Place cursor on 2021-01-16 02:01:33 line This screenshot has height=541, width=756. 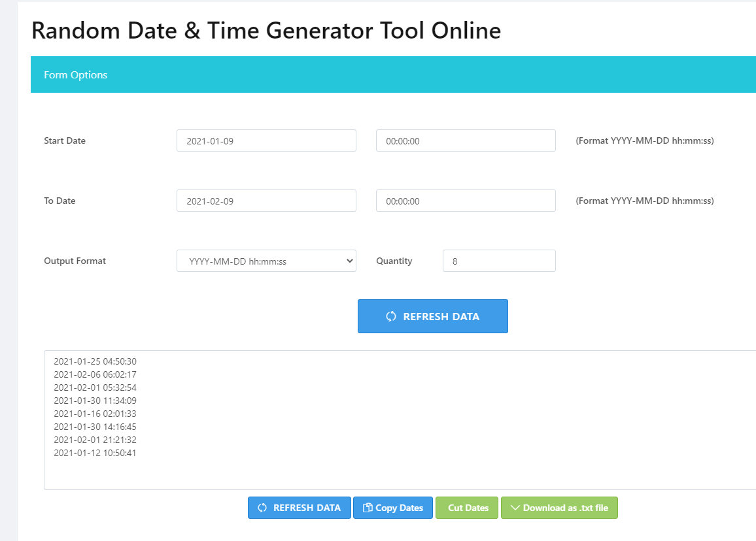[x=95, y=414]
